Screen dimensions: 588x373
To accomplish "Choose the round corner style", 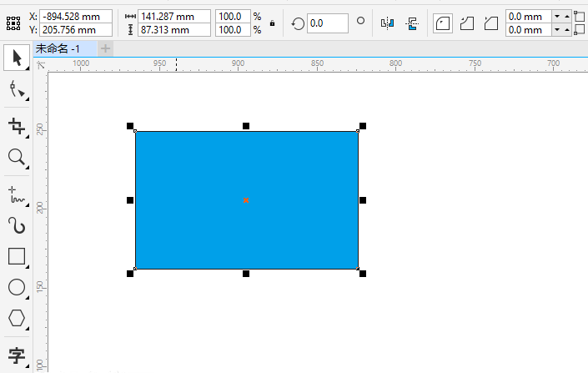I will pyautogui.click(x=443, y=23).
